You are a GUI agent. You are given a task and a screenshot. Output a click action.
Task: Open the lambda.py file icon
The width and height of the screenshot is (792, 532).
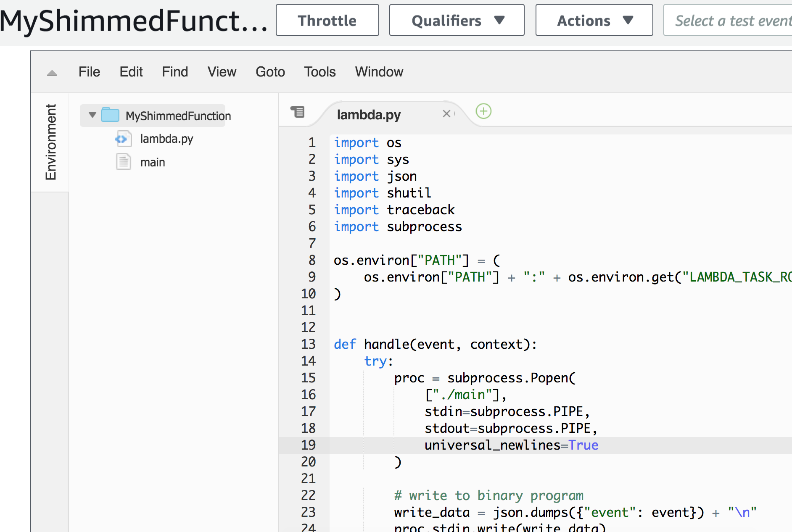[x=123, y=139]
